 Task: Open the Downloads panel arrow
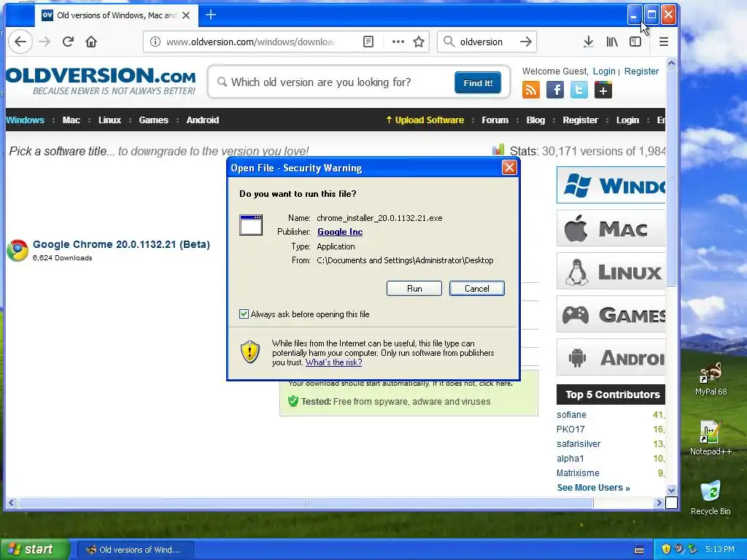click(589, 42)
